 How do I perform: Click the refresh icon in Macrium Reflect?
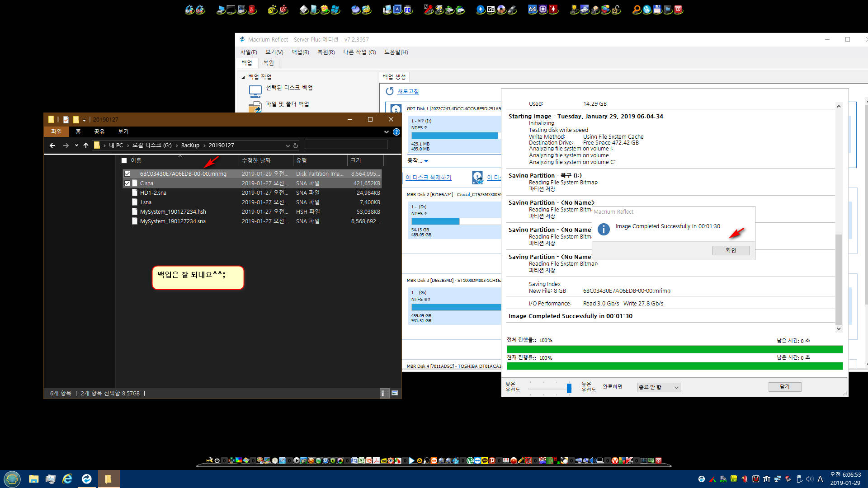click(389, 91)
